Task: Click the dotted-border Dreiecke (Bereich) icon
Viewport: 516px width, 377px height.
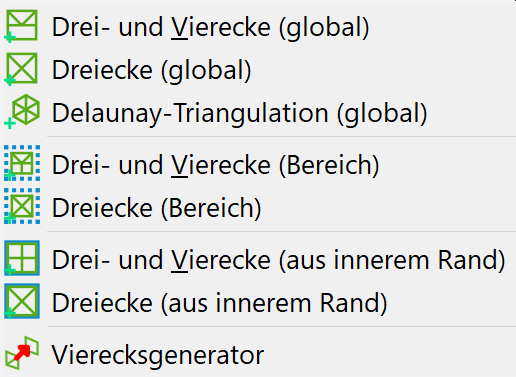Action: tap(22, 206)
